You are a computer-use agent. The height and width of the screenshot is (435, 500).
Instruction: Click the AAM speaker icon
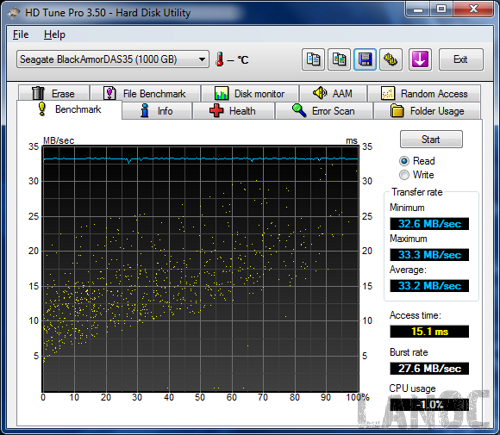[x=320, y=93]
